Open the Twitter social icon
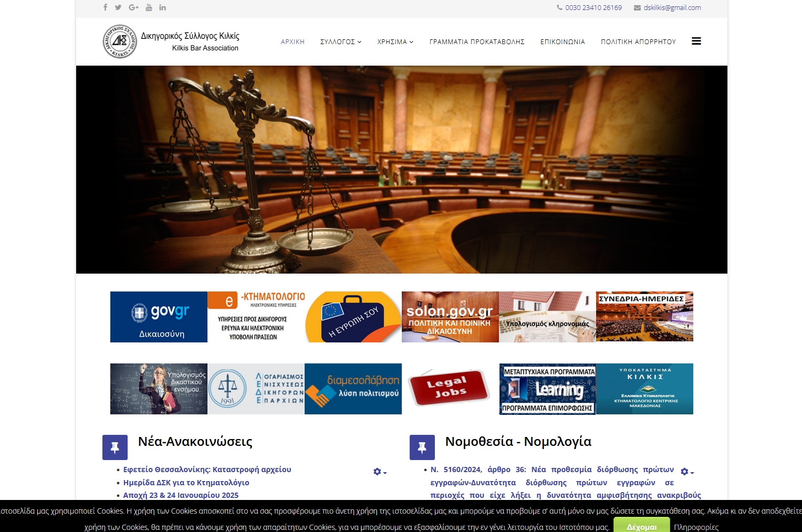This screenshot has width=802, height=532. [118, 7]
